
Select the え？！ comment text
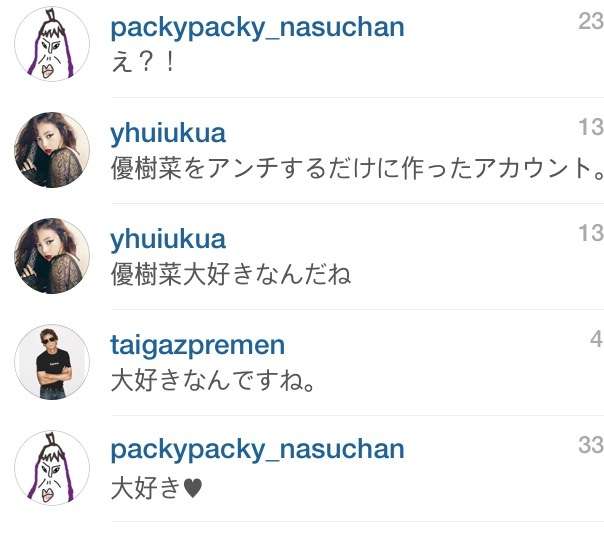(144, 62)
